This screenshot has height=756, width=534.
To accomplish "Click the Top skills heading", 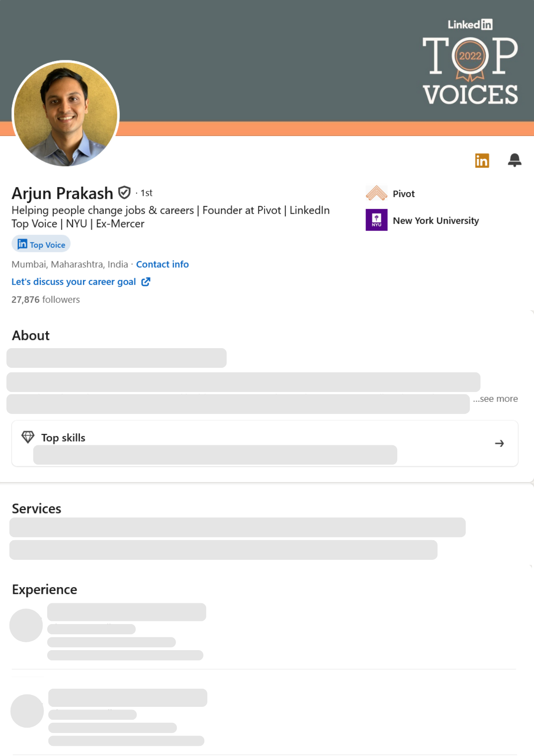I will coord(63,438).
